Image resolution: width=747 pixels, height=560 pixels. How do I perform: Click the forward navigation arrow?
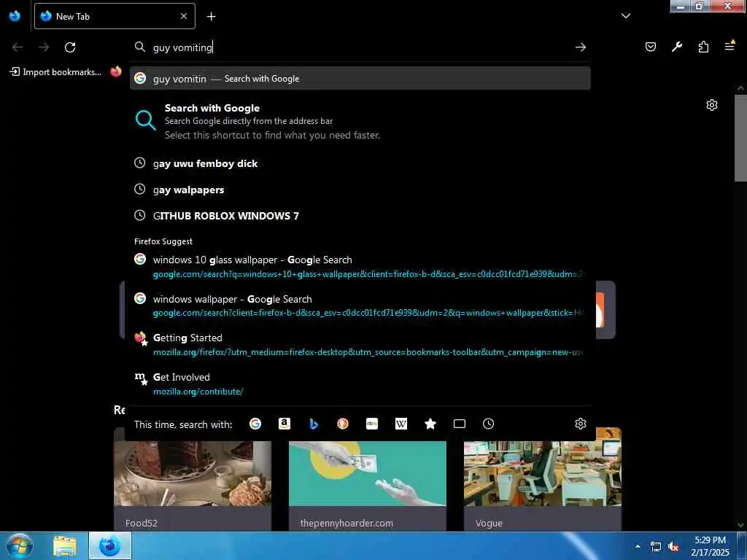[x=44, y=47]
